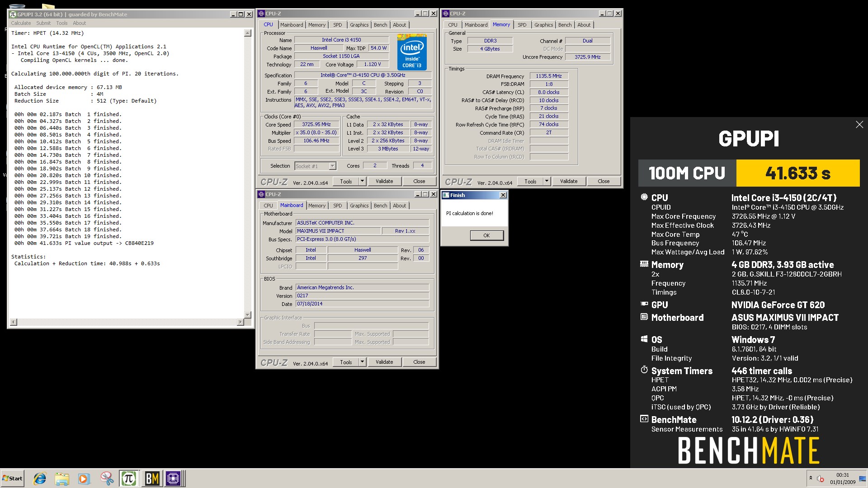Click the Core Speed value 3725.95 MHz
The image size is (868, 488).
point(316,124)
